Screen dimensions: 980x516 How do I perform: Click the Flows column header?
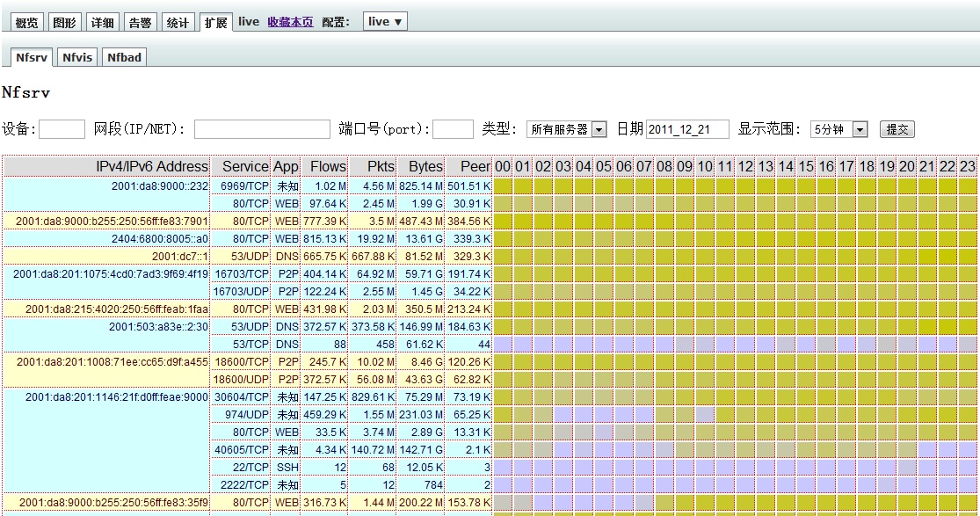(324, 166)
